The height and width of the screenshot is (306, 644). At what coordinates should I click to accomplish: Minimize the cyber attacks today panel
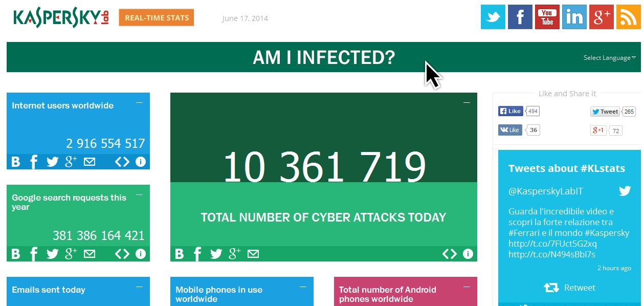click(x=467, y=103)
